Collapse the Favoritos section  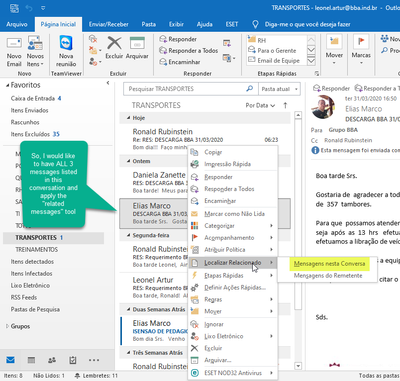[x=7, y=86]
